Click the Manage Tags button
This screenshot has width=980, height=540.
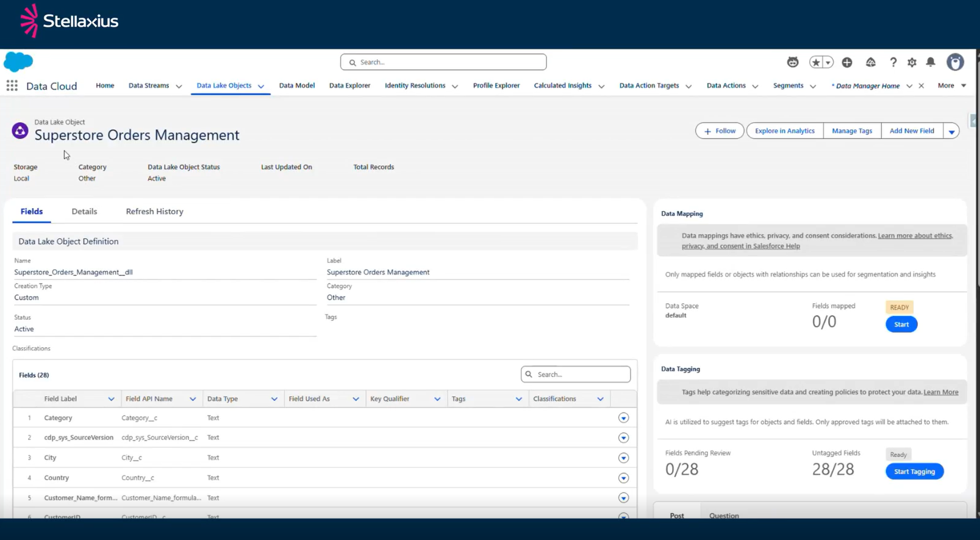(x=852, y=131)
